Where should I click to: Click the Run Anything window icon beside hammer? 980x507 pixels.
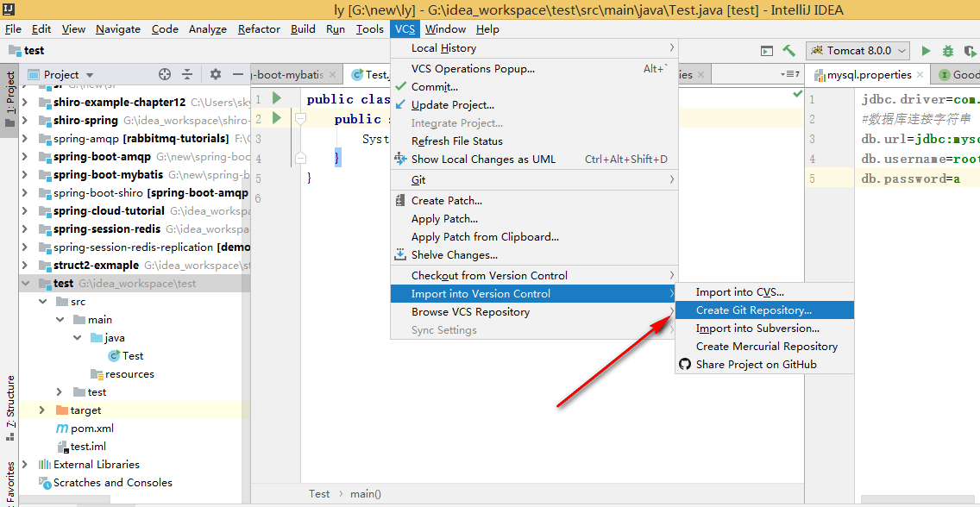767,51
